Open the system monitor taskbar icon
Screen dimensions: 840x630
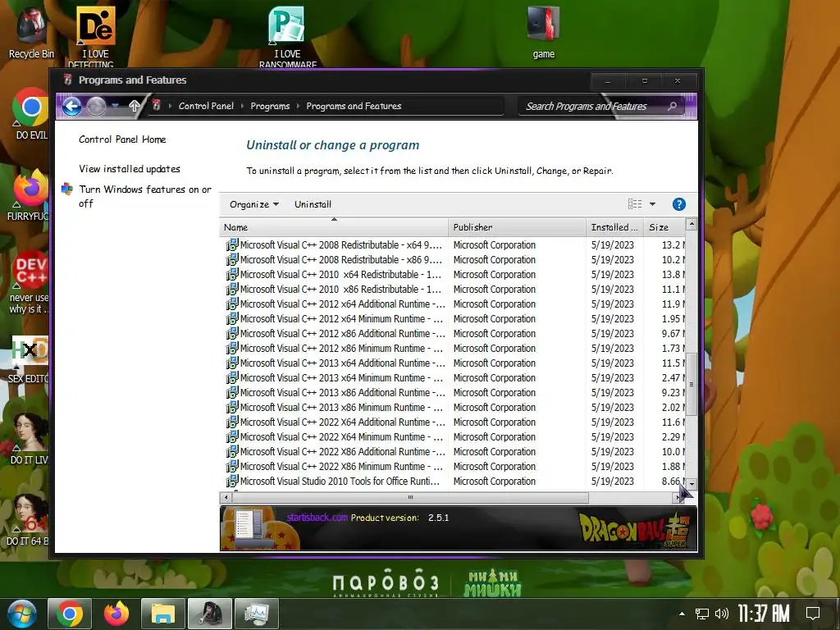256,614
